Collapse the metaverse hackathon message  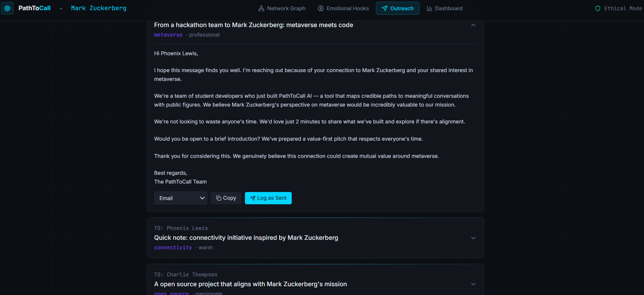click(x=473, y=25)
